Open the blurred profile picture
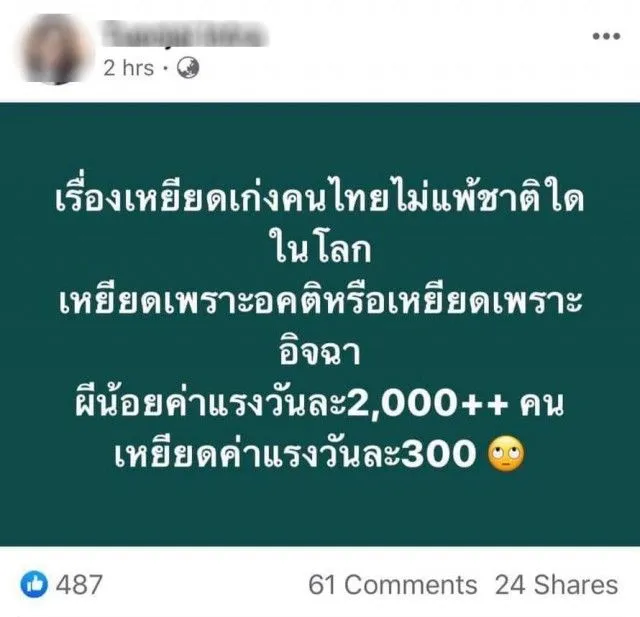The width and height of the screenshot is (640, 617). tap(55, 49)
